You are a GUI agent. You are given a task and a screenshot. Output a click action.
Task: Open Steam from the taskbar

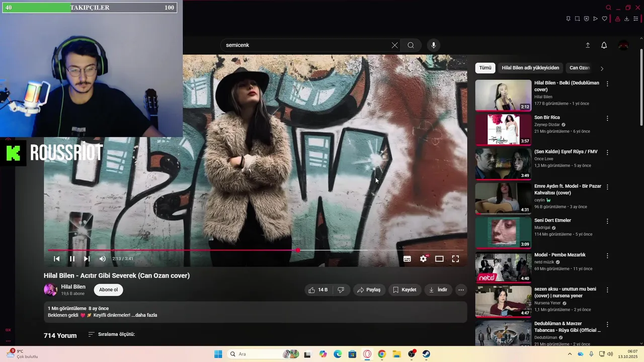tap(426, 354)
